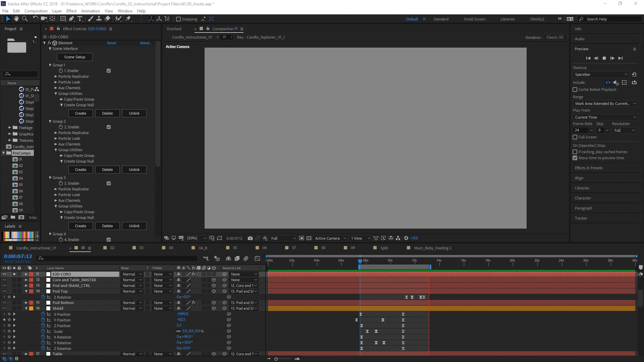Click the snapshot camera icon in viewer
The height and width of the screenshot is (362, 644).
click(x=250, y=238)
